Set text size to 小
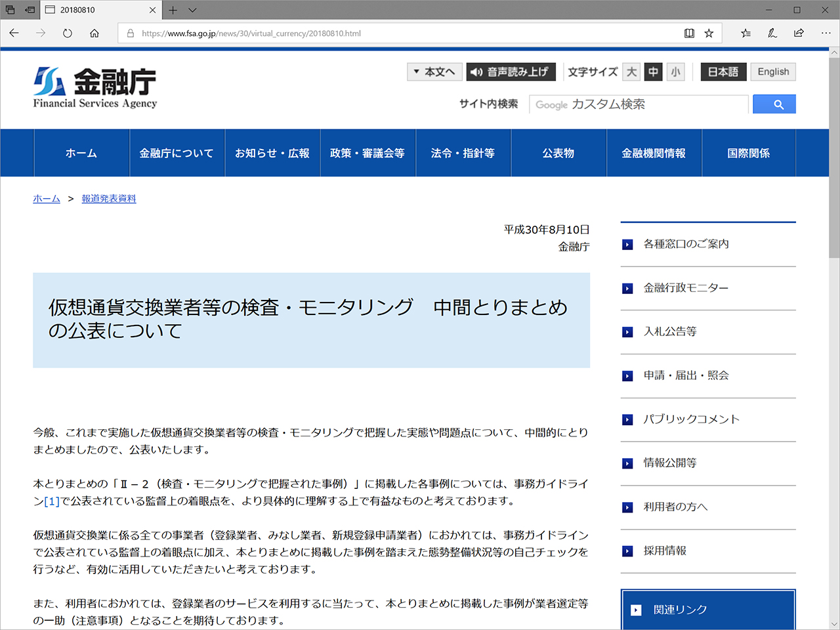The image size is (840, 630). pos(675,72)
